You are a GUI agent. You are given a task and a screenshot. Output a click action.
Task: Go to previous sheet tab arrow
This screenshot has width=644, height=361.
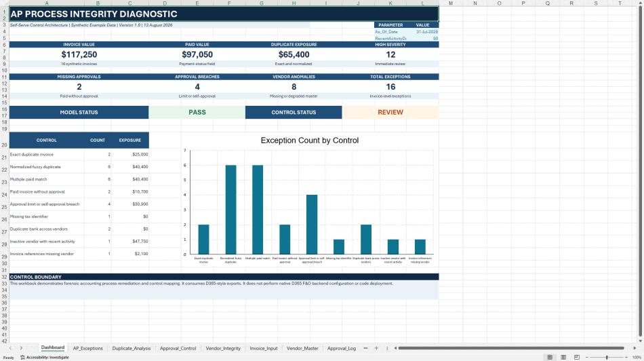(10, 348)
